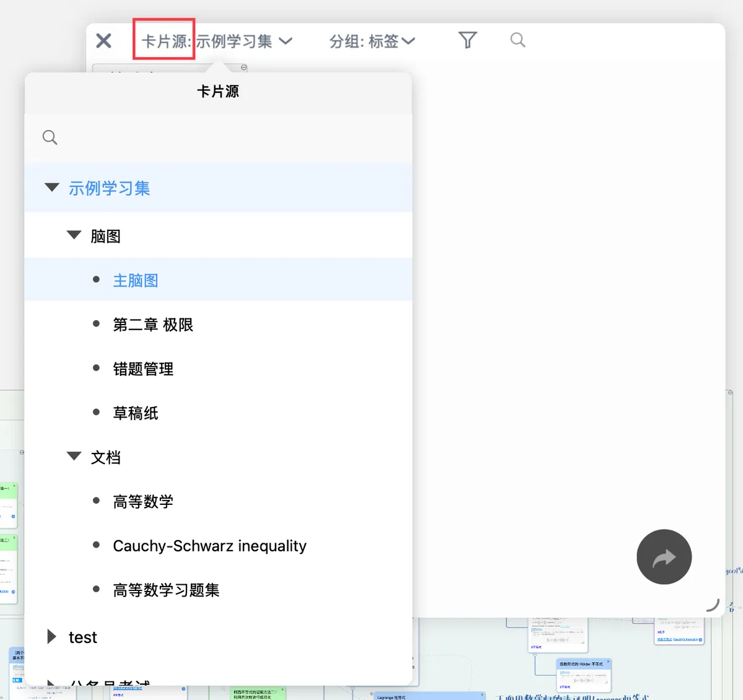Choose 错题管理 mind map
Viewport: 743px width, 700px height.
[219, 369]
